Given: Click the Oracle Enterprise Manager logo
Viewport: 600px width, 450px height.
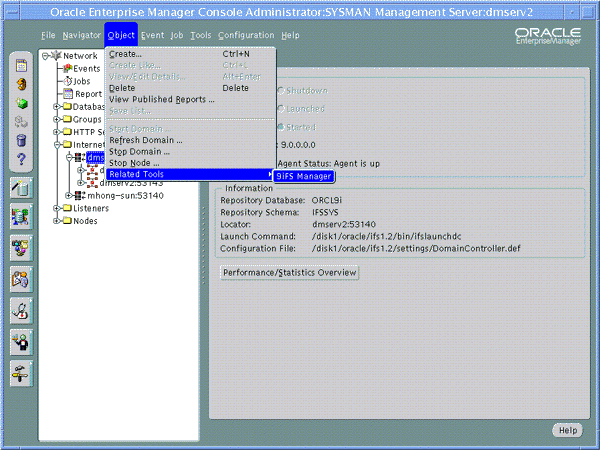Looking at the screenshot, I should (x=548, y=36).
